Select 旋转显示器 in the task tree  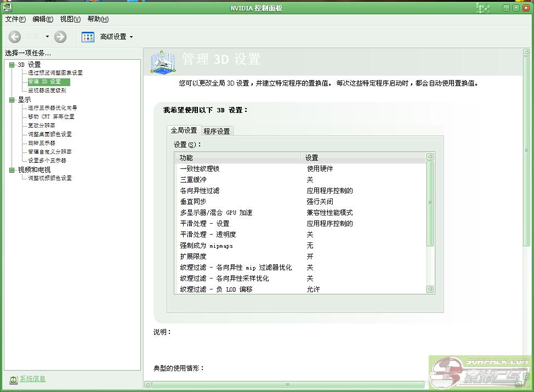(x=42, y=143)
